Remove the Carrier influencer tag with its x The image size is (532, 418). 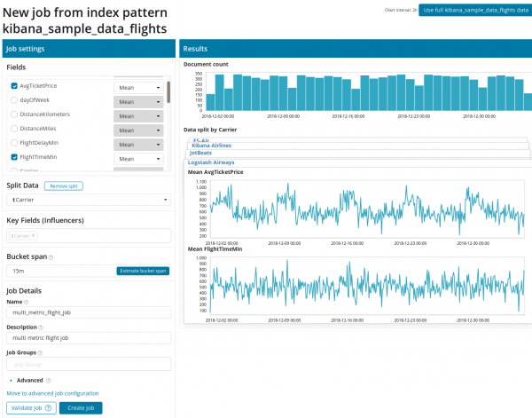(x=33, y=236)
